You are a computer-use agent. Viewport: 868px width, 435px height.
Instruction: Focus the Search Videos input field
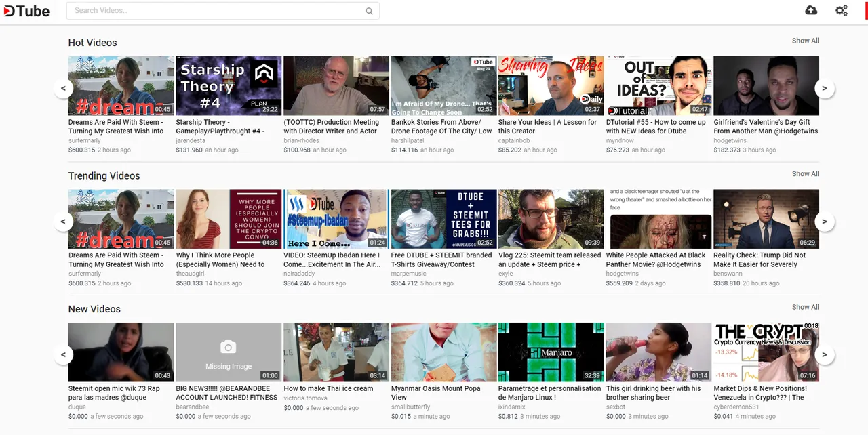[x=222, y=11]
